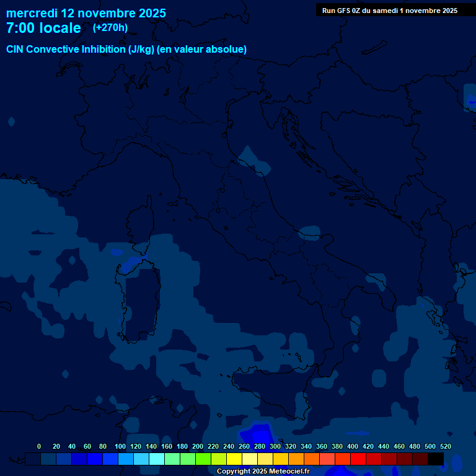Click the '(+270h)' forecast offset label
This screenshot has height=476, width=476.
110,28
